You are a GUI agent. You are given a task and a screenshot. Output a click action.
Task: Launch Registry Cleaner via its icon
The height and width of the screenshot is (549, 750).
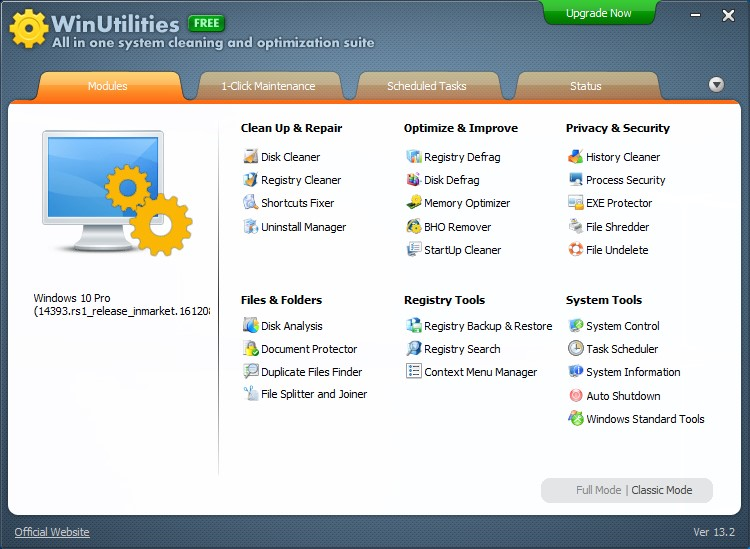pyautogui.click(x=251, y=180)
